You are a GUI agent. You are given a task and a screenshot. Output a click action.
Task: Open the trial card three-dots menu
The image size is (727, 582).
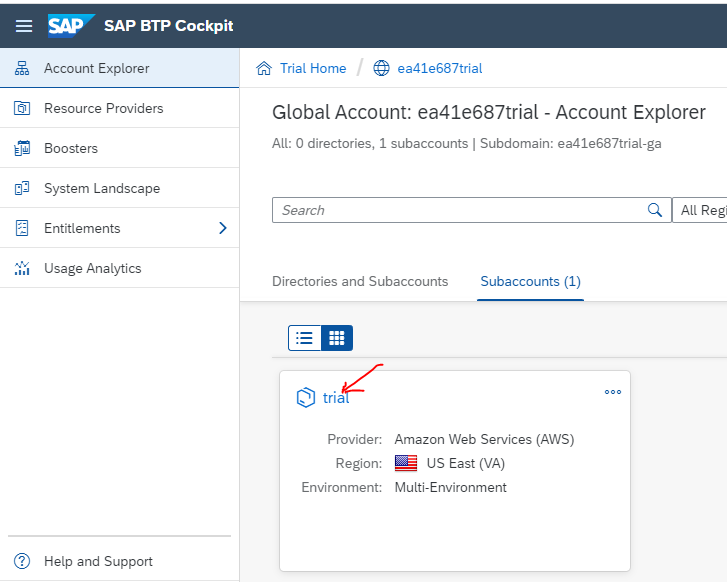click(x=612, y=392)
